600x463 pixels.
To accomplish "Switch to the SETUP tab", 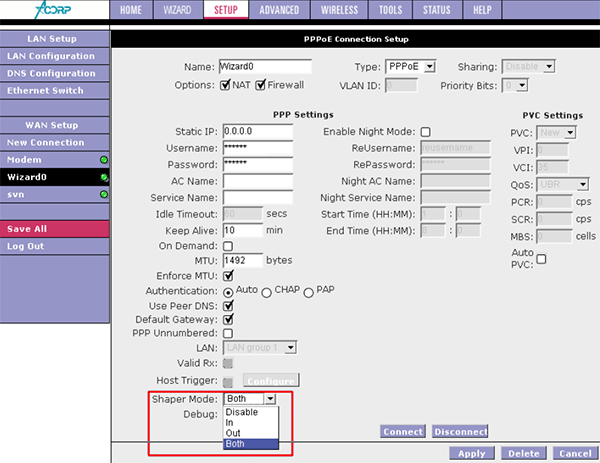I will click(x=226, y=10).
